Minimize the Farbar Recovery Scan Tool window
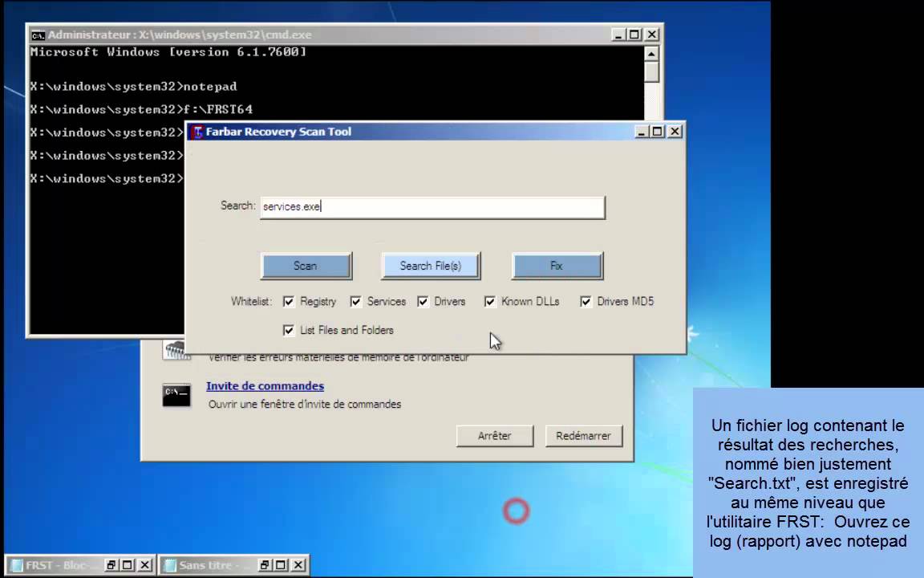924x578 pixels. [642, 132]
